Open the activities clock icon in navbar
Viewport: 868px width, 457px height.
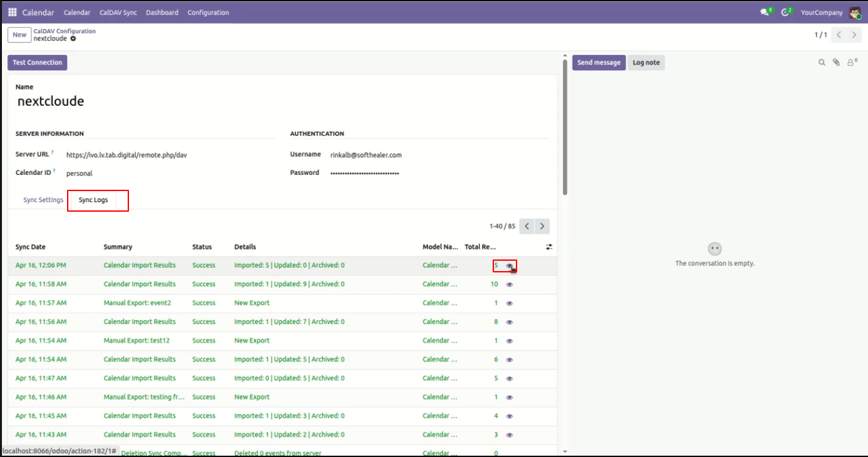pos(786,12)
